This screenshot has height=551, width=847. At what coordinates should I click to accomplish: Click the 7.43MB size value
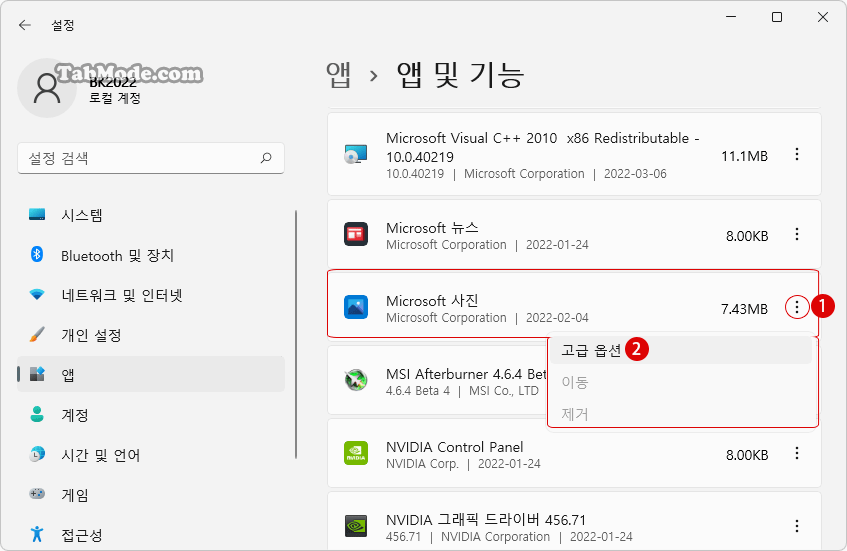744,309
